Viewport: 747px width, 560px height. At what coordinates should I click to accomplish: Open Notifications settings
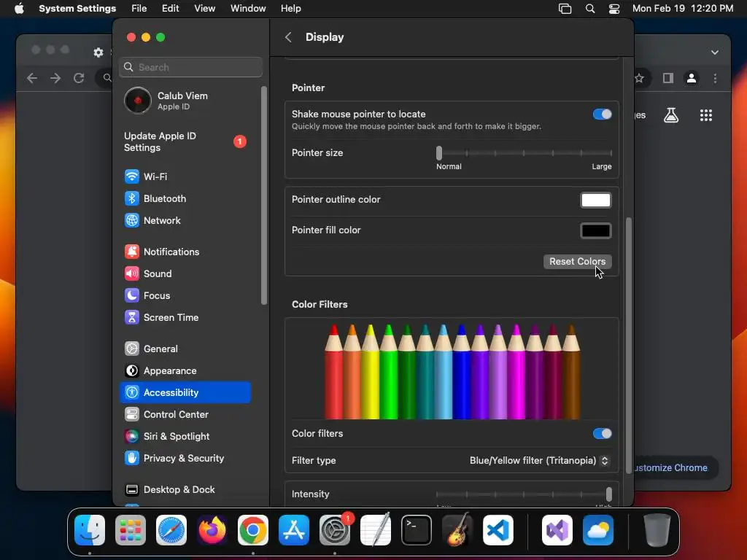tap(185, 252)
